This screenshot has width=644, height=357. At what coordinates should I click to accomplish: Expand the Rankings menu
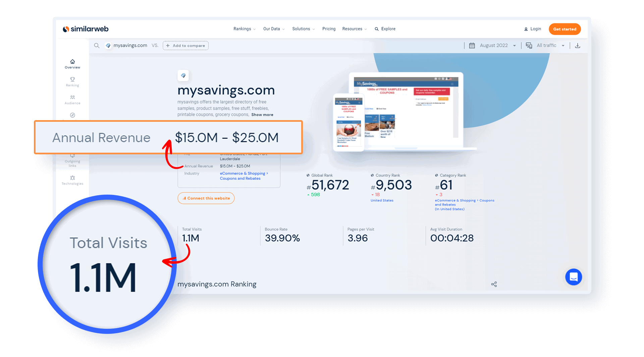point(244,29)
